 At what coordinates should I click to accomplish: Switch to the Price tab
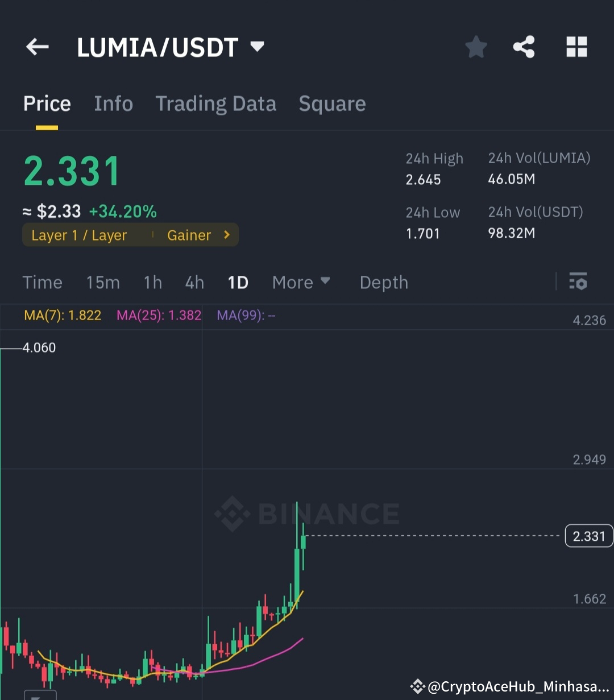click(47, 103)
